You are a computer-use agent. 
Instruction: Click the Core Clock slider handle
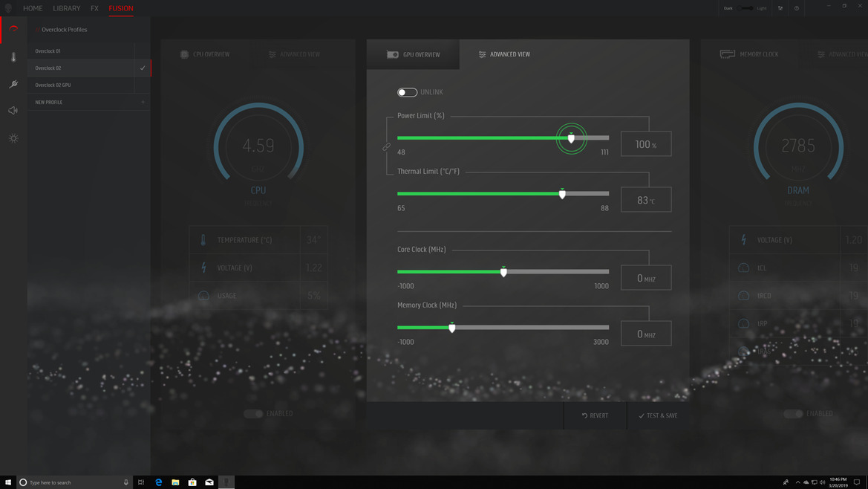[503, 272]
